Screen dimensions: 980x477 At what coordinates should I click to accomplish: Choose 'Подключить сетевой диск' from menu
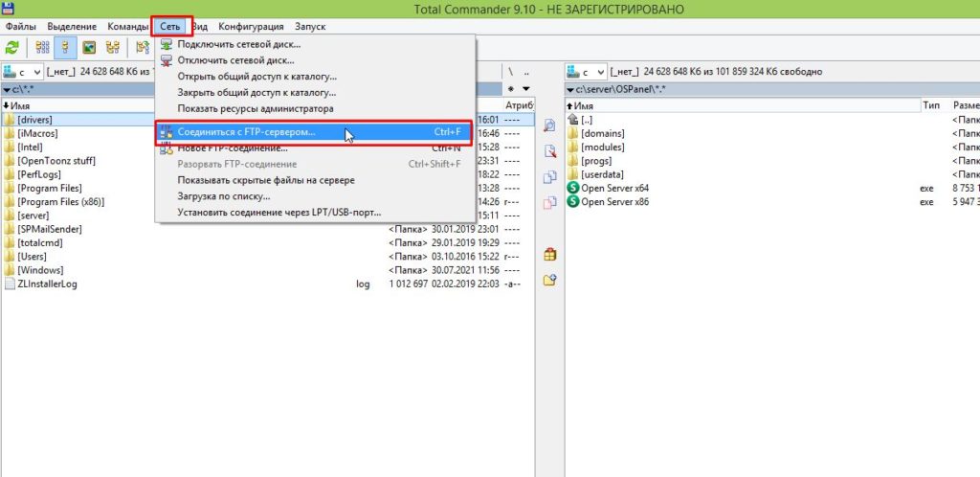click(238, 44)
